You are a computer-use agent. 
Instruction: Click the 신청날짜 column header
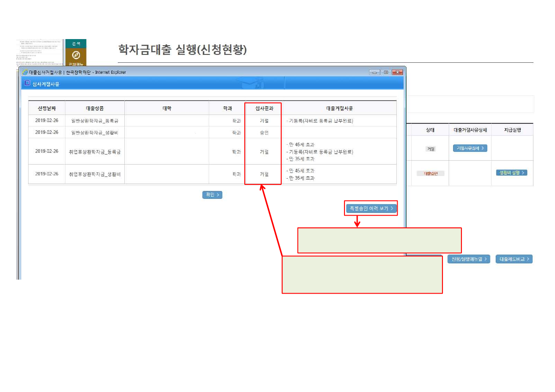pos(47,108)
